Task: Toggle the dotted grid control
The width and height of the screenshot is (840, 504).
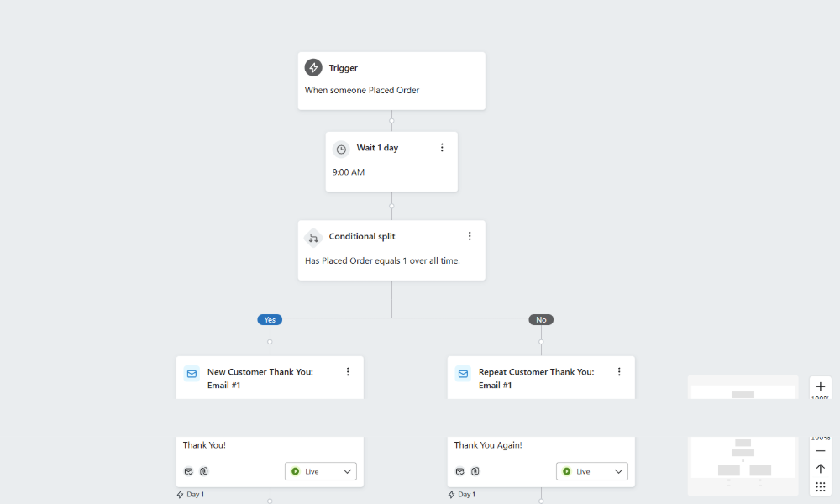Action: (x=821, y=486)
